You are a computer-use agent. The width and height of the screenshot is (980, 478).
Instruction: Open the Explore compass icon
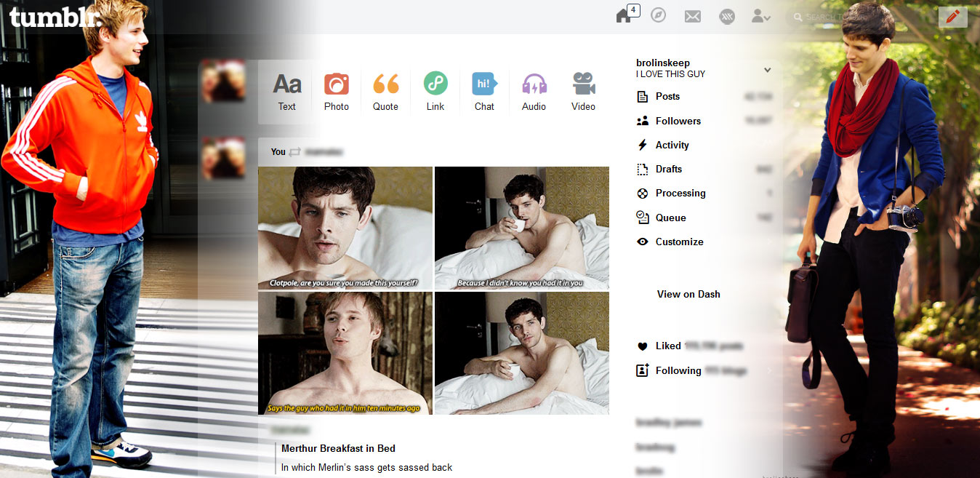pyautogui.click(x=659, y=15)
